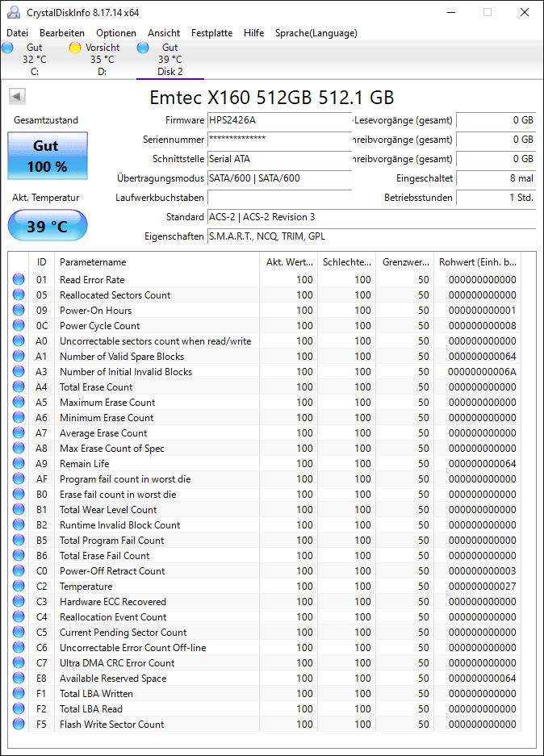Screen dimensions: 544x756
Task: Select 'Minimum Erase Count' row
Action: coord(265,418)
